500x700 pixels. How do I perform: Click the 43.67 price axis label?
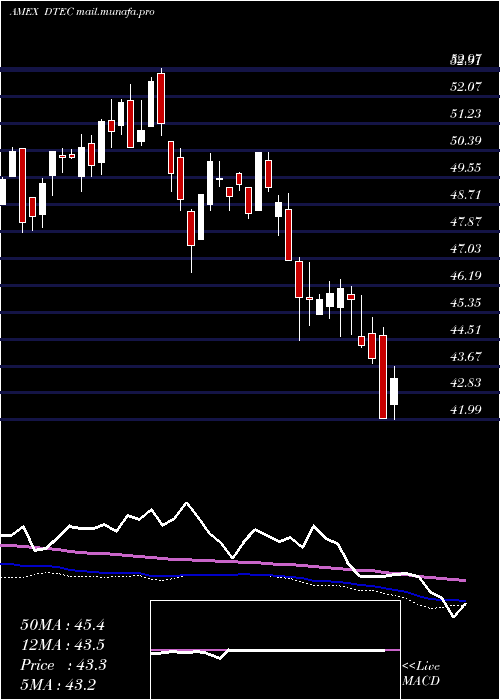pos(466,356)
